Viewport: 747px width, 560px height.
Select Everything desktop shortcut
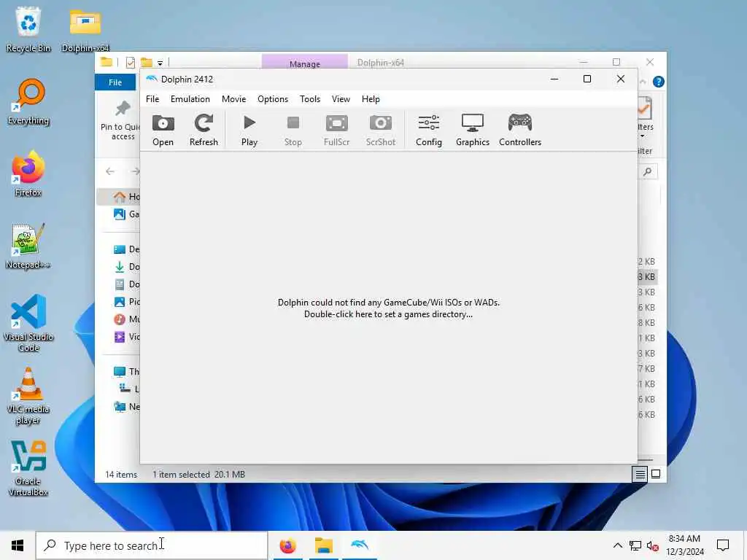tap(28, 102)
